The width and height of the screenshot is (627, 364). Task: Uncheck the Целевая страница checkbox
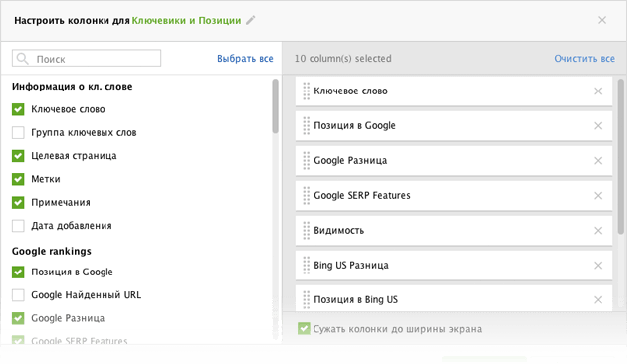point(18,156)
